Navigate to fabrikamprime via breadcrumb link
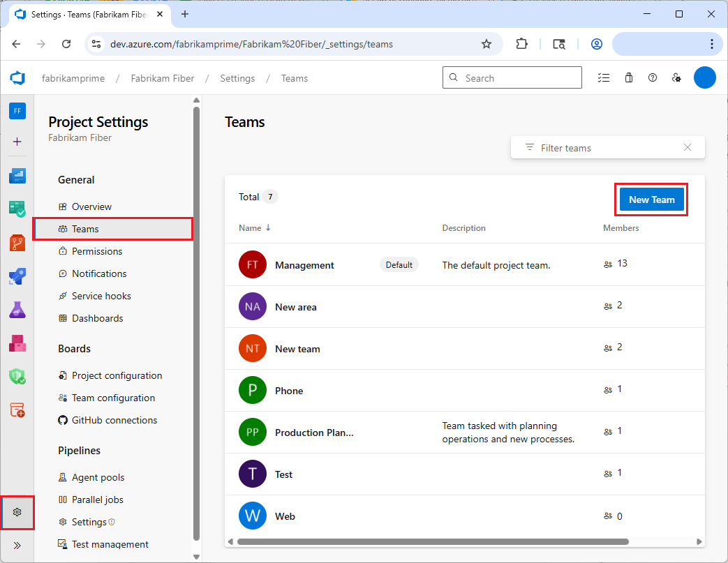This screenshot has height=563, width=728. coord(73,78)
